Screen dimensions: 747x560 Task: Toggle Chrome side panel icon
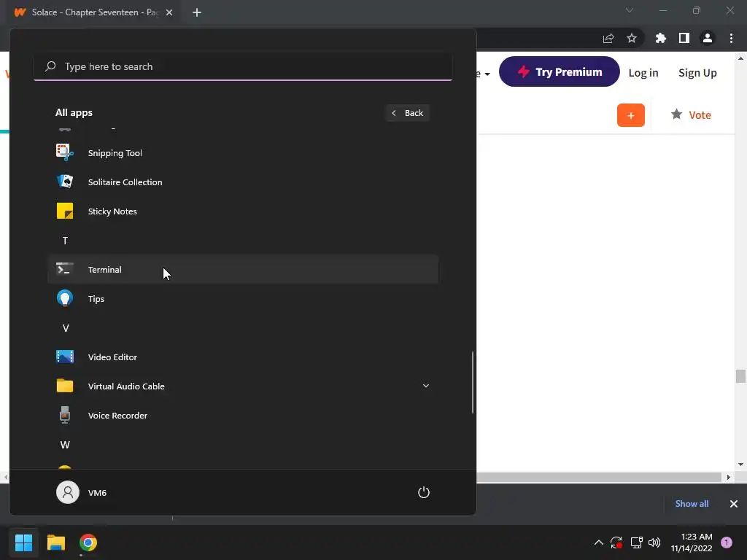[x=684, y=38]
